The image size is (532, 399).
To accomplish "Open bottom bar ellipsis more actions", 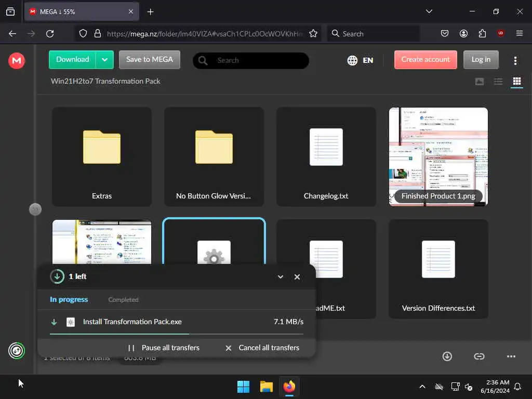I will [x=511, y=356].
